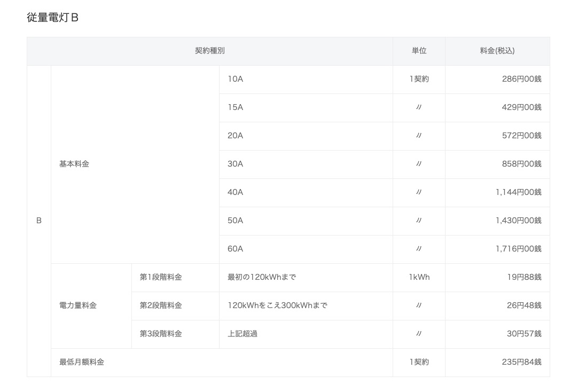Image resolution: width=586 pixels, height=392 pixels.
Task: Click the 235円84銭 price
Action: coord(522,362)
